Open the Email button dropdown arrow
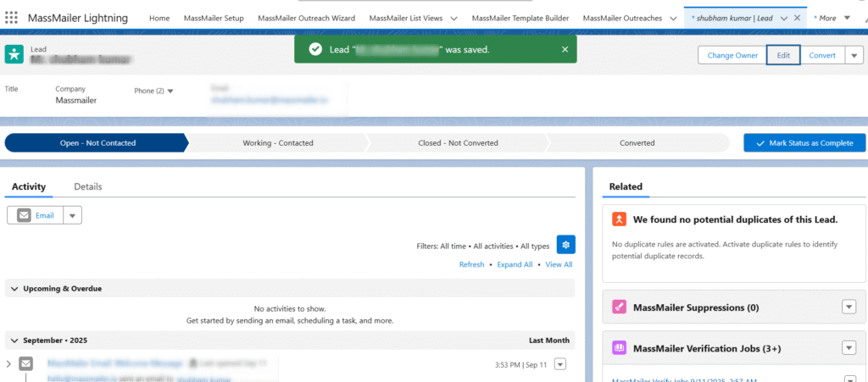868x382 pixels. point(72,215)
